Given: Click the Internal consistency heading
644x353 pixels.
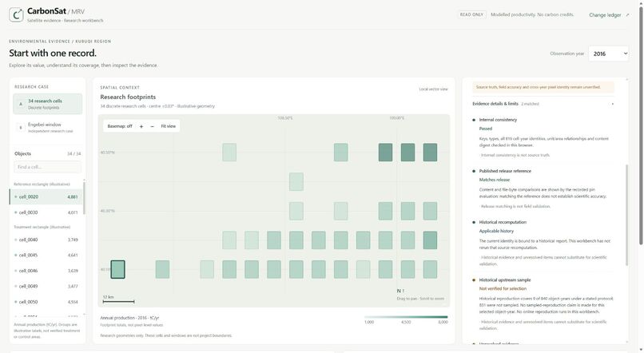Looking at the screenshot, I should pyautogui.click(x=498, y=120).
